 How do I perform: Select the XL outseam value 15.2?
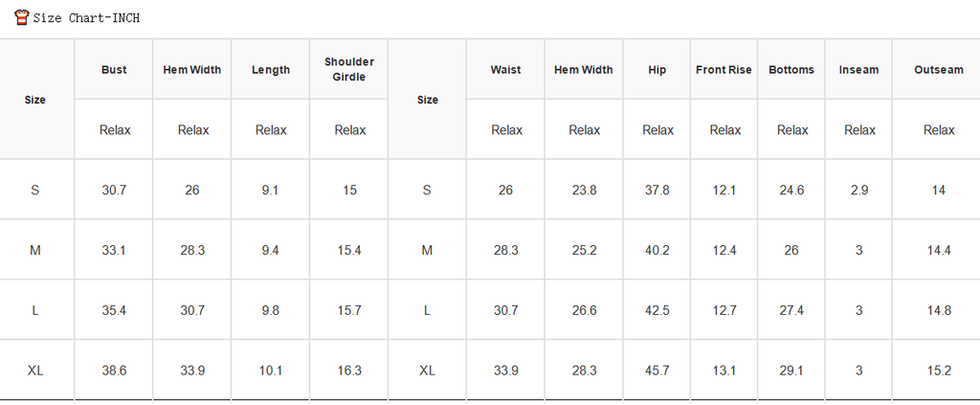tap(939, 371)
